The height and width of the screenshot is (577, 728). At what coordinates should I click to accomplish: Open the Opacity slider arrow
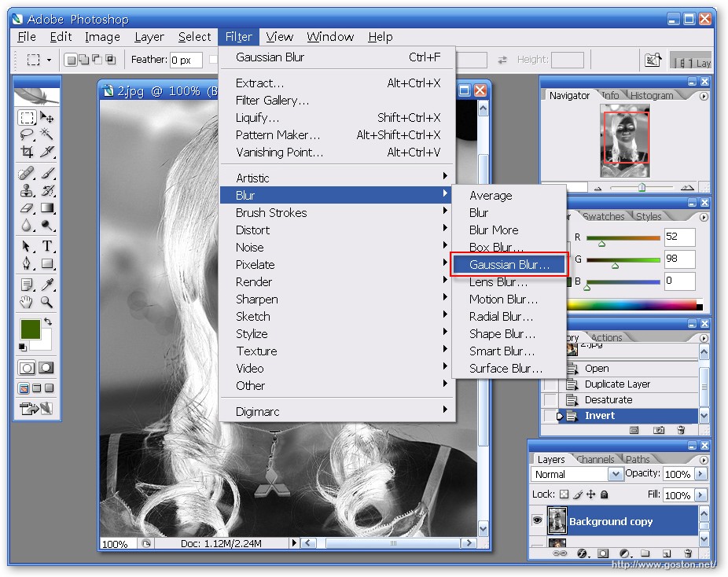tap(700, 474)
